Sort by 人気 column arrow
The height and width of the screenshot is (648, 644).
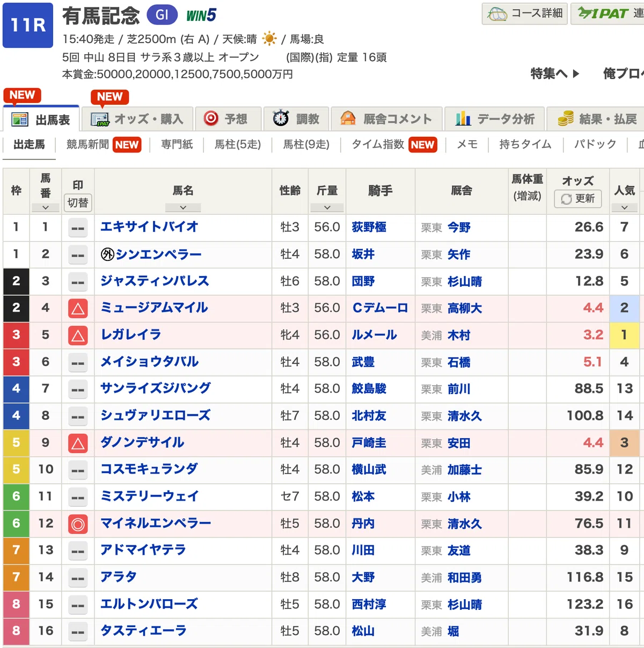(625, 207)
